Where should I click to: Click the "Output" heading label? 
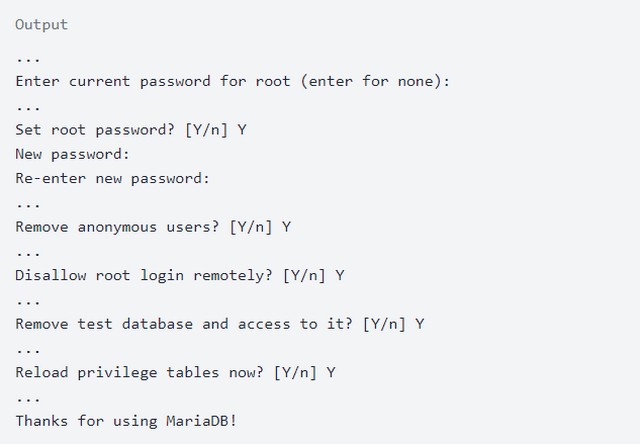pos(42,24)
